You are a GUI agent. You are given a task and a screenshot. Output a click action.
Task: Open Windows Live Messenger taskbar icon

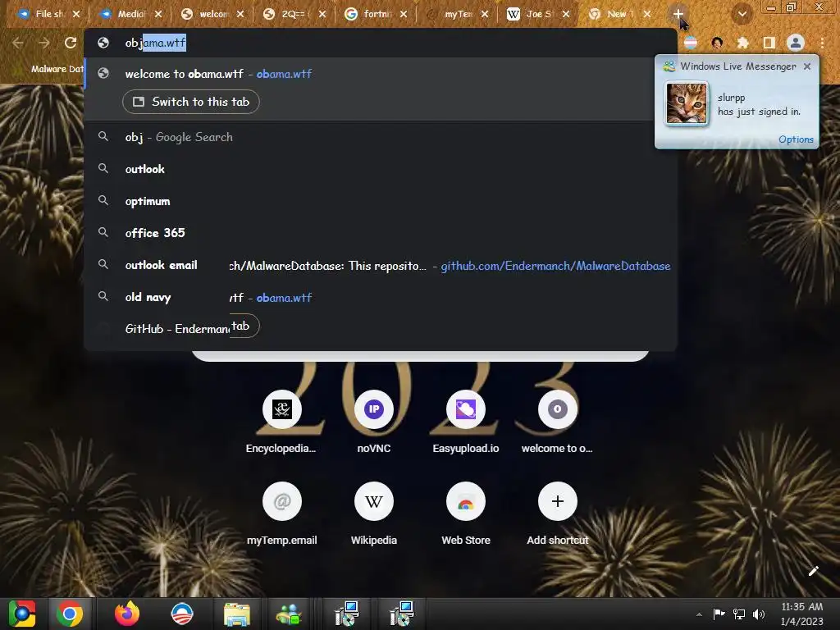[x=290, y=614]
